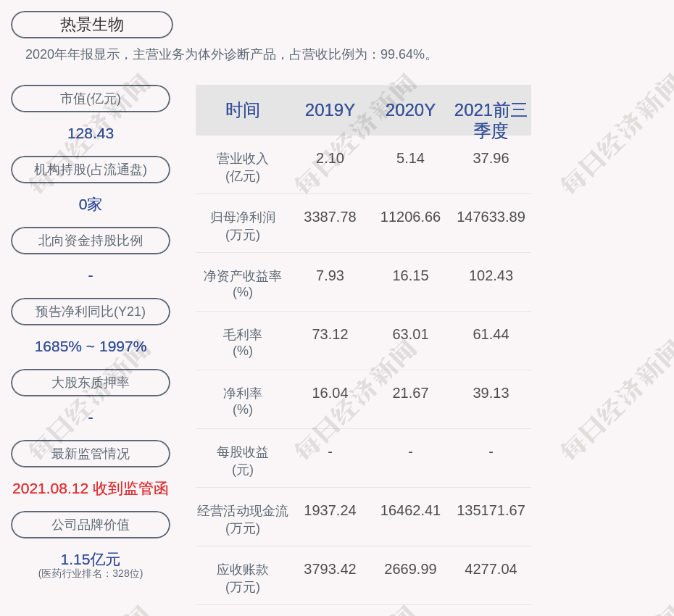674x616 pixels.
Task: Click the 医药行业排名：328位 note
Action: point(91,573)
